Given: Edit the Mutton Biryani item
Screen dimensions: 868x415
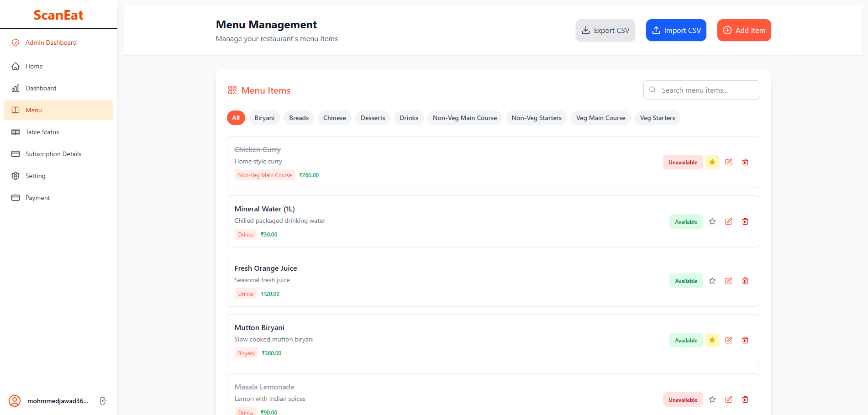Looking at the screenshot, I should (x=729, y=340).
